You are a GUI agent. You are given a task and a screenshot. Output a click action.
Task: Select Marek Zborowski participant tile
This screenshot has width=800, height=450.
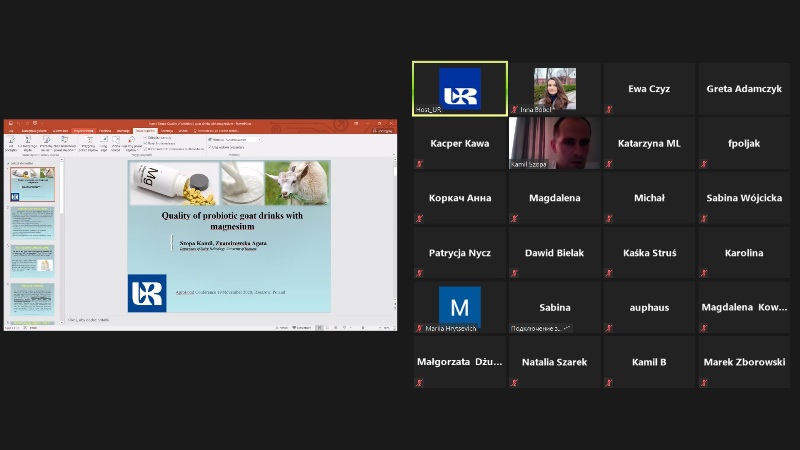point(744,362)
